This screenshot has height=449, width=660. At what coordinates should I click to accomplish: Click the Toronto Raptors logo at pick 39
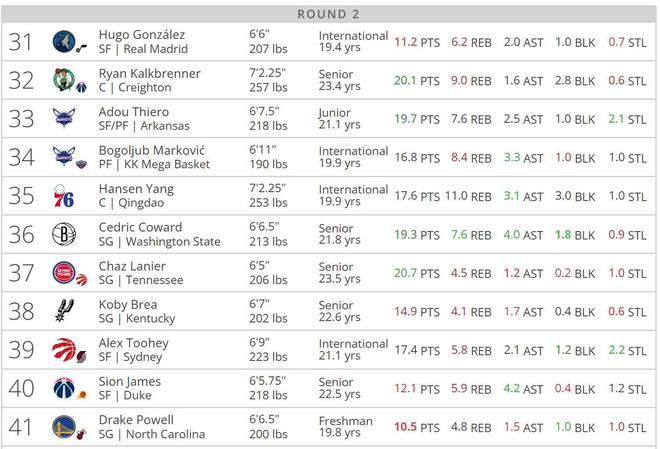click(x=64, y=350)
